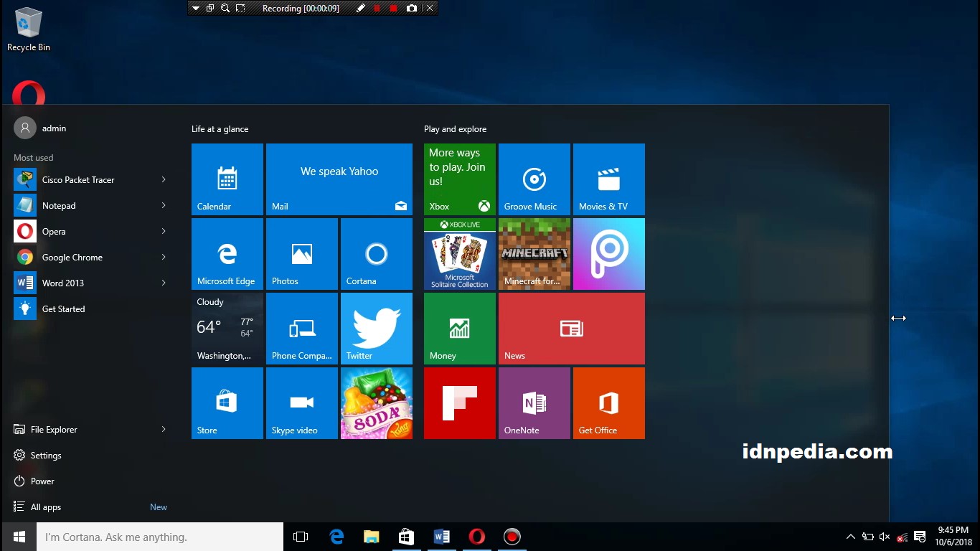Expand the Opera jump list arrow
The image size is (980, 551).
tap(164, 231)
